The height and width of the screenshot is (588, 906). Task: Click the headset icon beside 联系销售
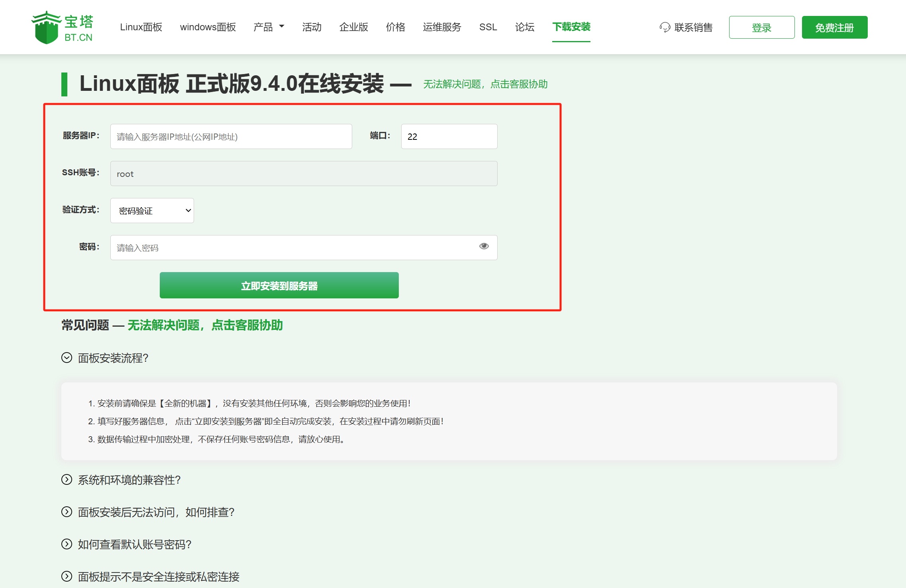665,27
